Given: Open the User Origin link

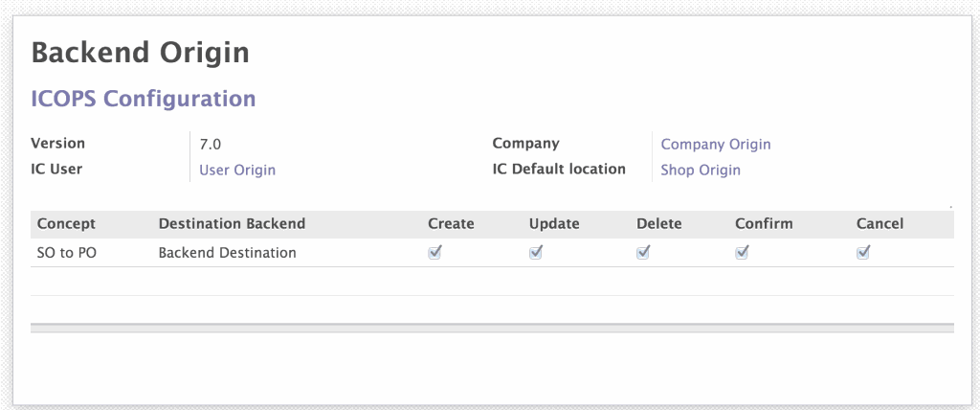Looking at the screenshot, I should tap(236, 171).
